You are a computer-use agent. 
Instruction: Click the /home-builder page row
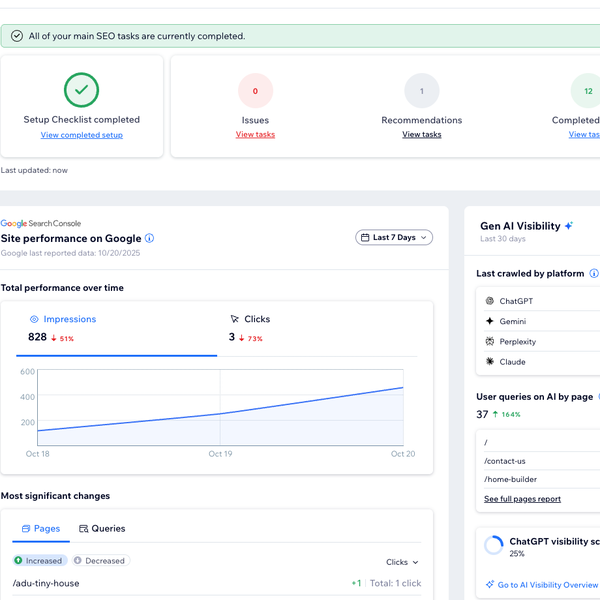tap(542, 479)
